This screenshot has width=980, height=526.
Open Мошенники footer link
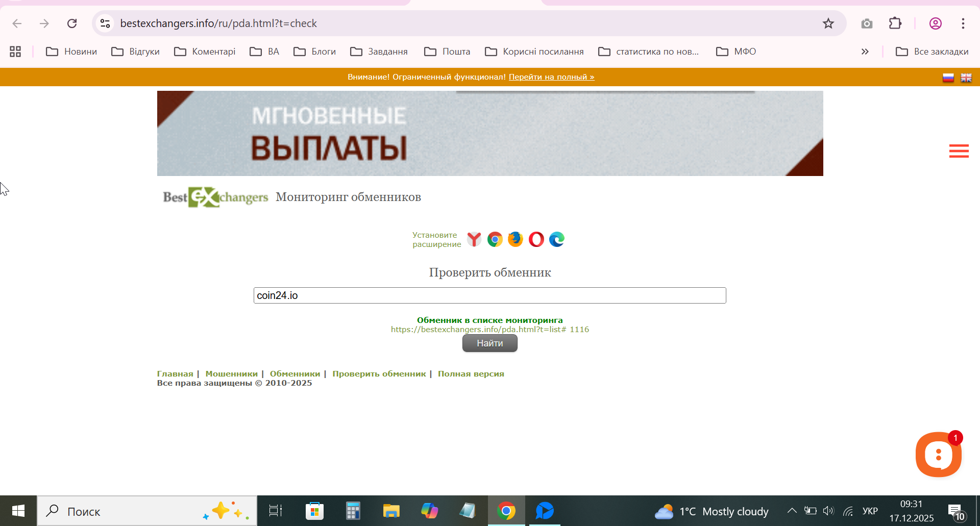click(x=231, y=374)
